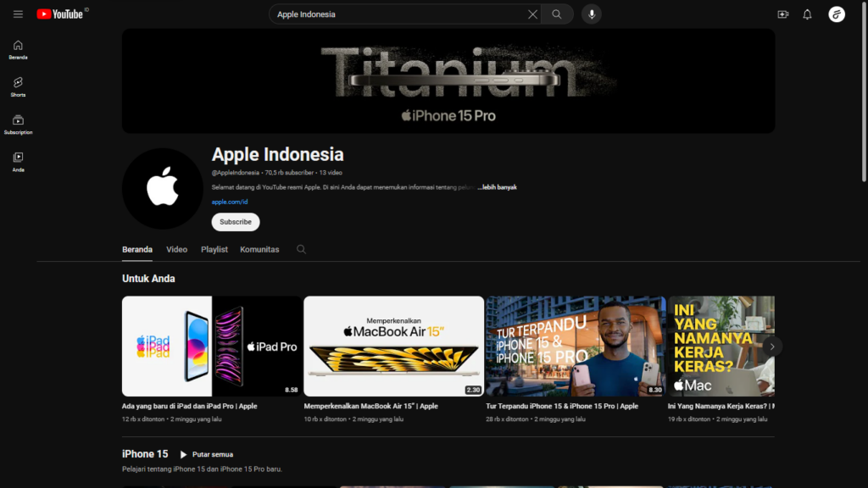Click the Apple logo channel avatar
868x488 pixels.
tap(163, 189)
